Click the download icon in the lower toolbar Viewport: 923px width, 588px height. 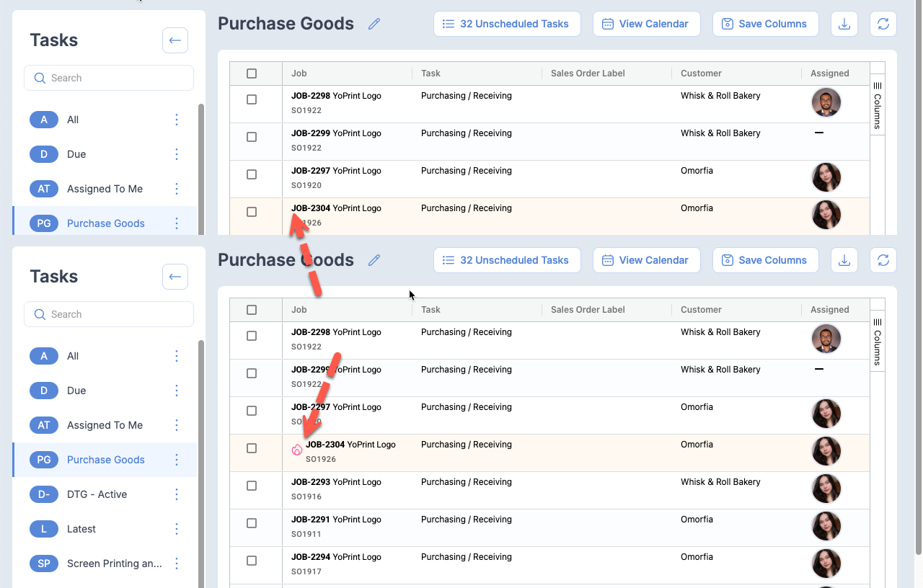[x=844, y=260]
